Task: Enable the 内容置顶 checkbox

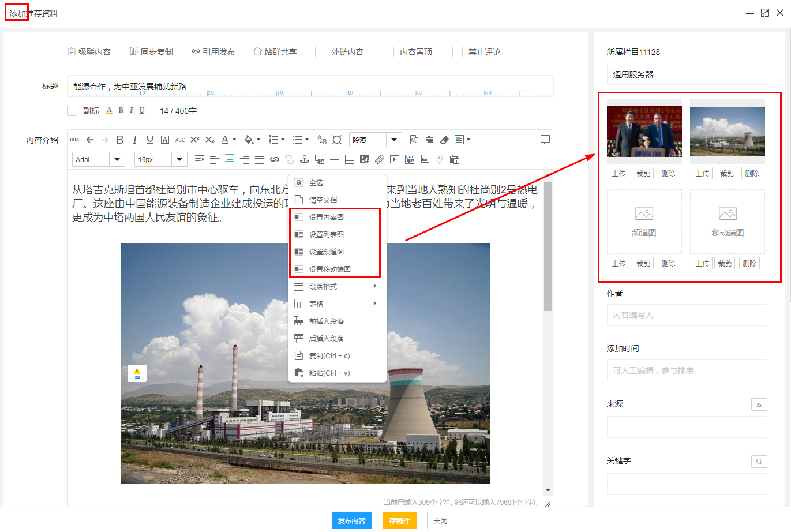Action: tap(389, 52)
